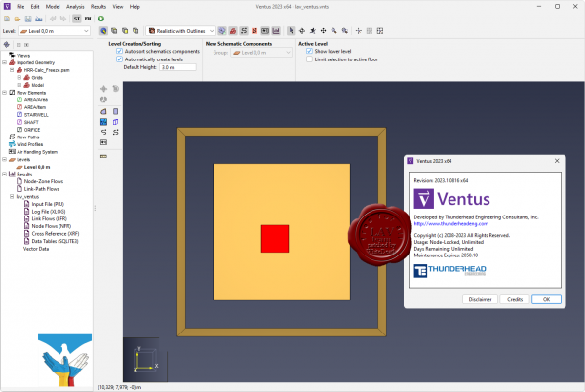The width and height of the screenshot is (585, 392).
Task: Select the Orbit view tool
Action: coord(302,31)
